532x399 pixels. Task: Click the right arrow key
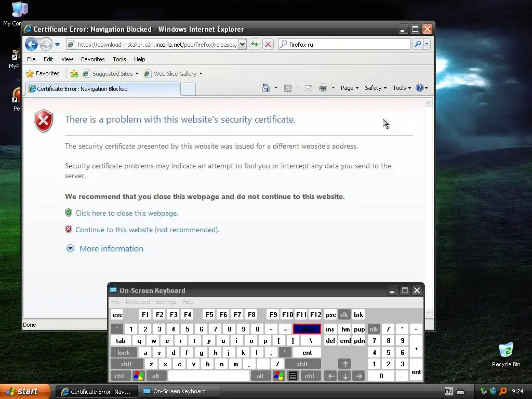click(x=359, y=376)
